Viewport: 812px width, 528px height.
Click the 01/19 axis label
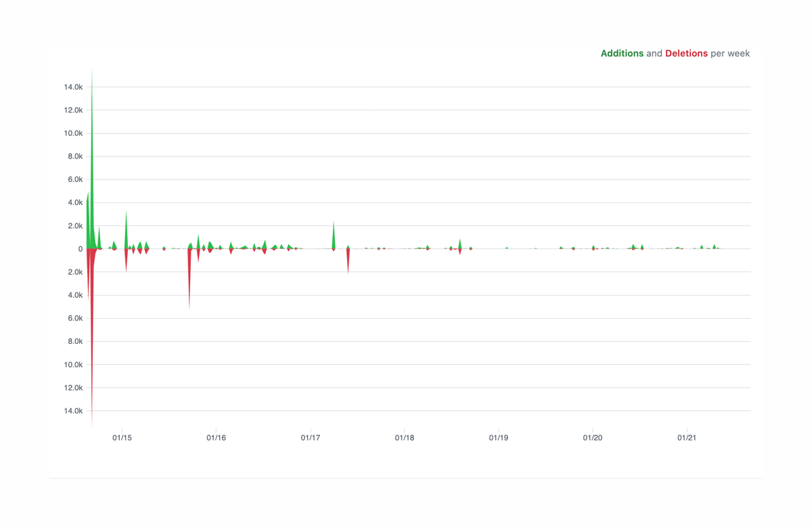pos(499,437)
